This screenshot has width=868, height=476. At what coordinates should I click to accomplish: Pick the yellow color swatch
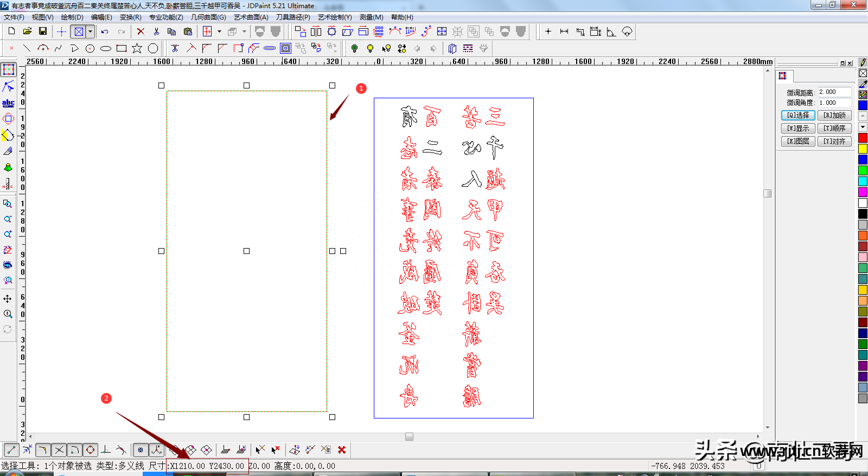863,149
